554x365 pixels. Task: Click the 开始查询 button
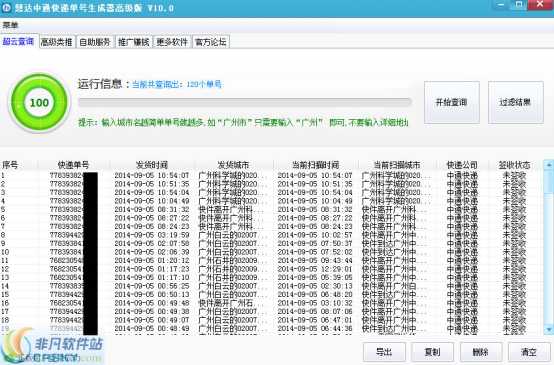point(452,102)
